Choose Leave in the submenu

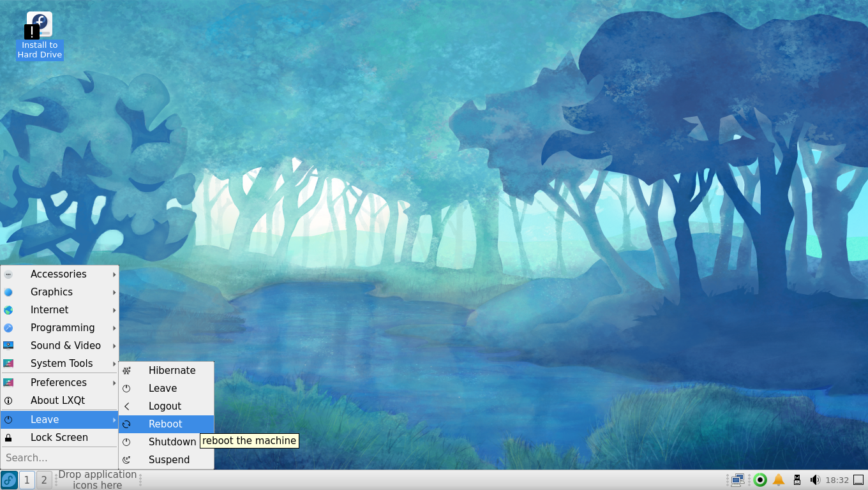[x=166, y=388]
